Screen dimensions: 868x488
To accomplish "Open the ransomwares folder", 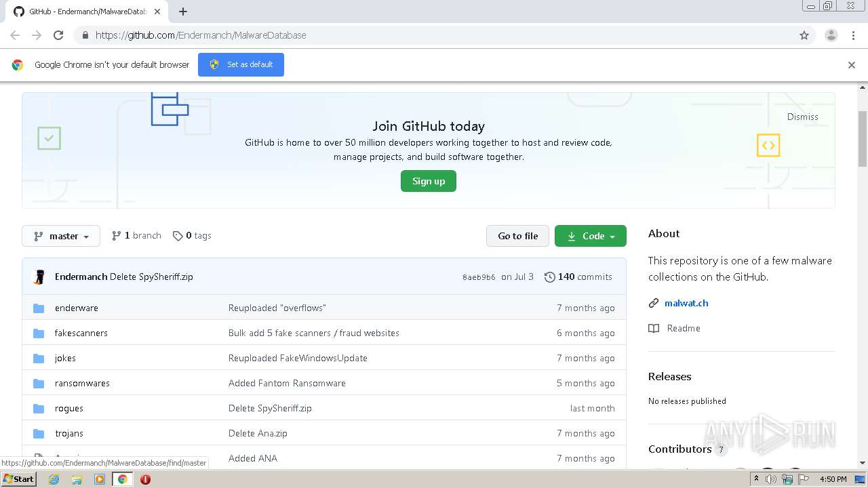I will (82, 383).
